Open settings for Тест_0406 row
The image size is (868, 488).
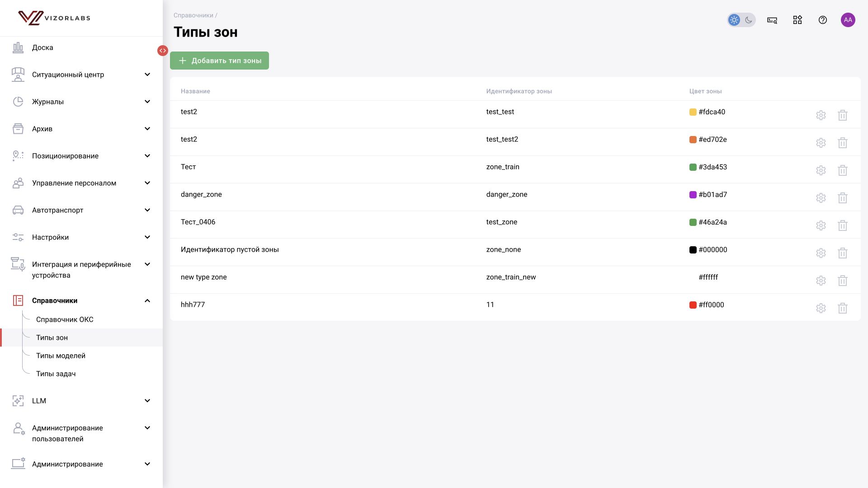(x=821, y=225)
